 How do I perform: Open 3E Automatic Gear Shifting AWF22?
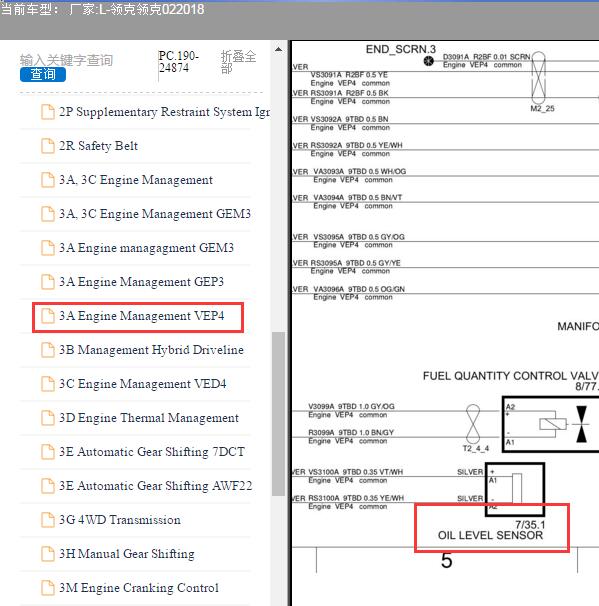(x=155, y=486)
